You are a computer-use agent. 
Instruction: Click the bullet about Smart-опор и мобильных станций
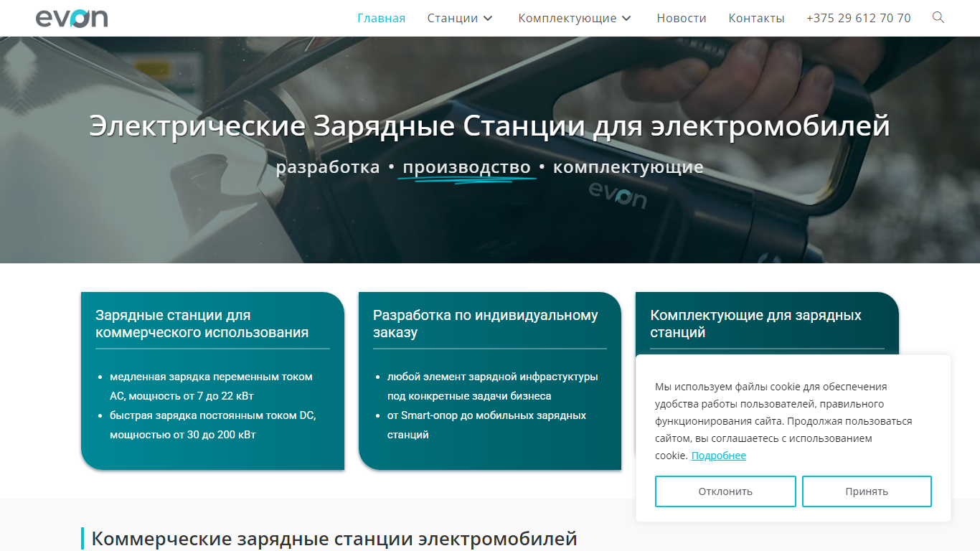[x=486, y=425]
